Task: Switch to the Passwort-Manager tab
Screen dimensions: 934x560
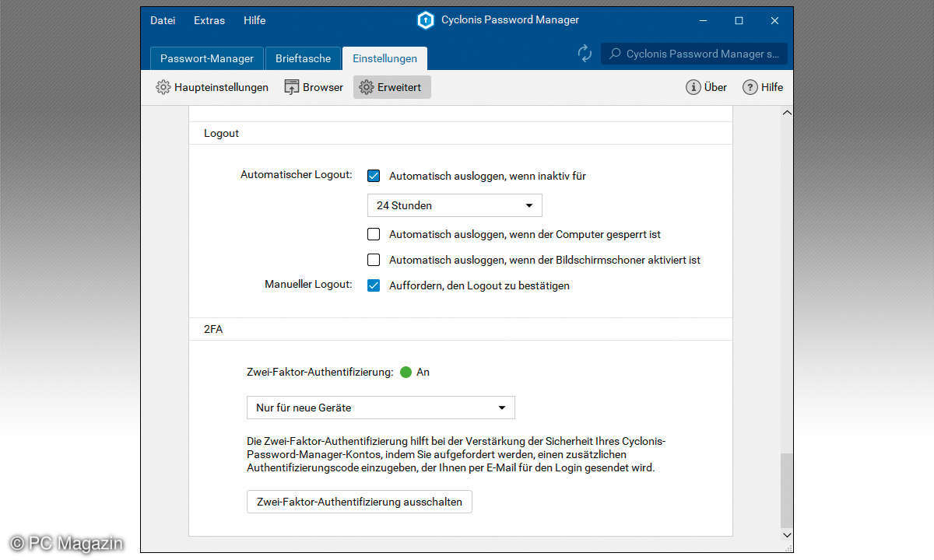Action: pyautogui.click(x=207, y=58)
